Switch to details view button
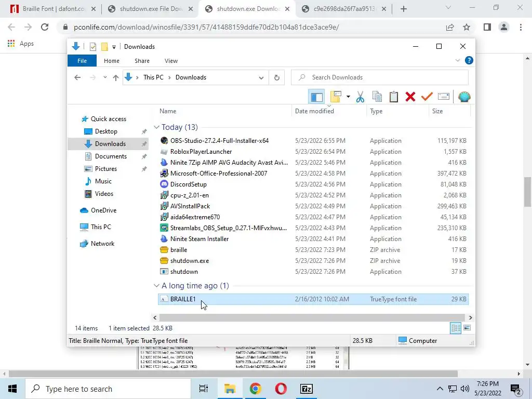 point(456,328)
